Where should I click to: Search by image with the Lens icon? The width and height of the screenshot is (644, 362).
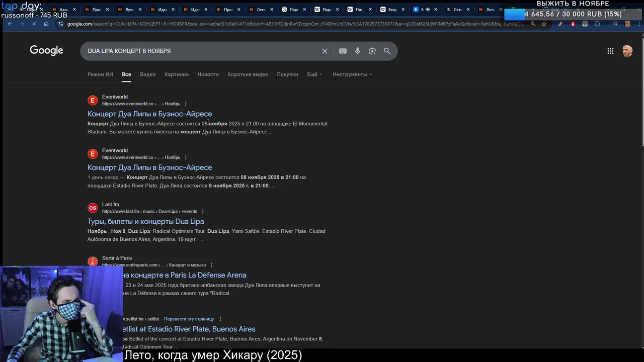pos(372,51)
